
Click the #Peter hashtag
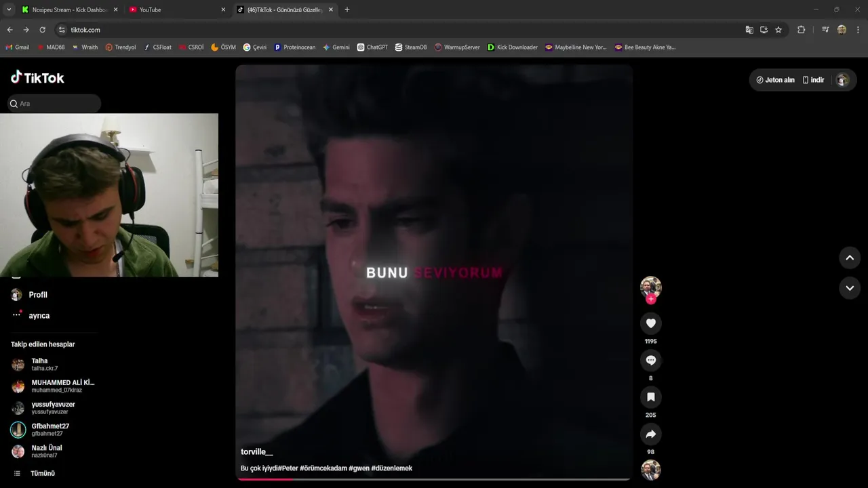pyautogui.click(x=288, y=468)
